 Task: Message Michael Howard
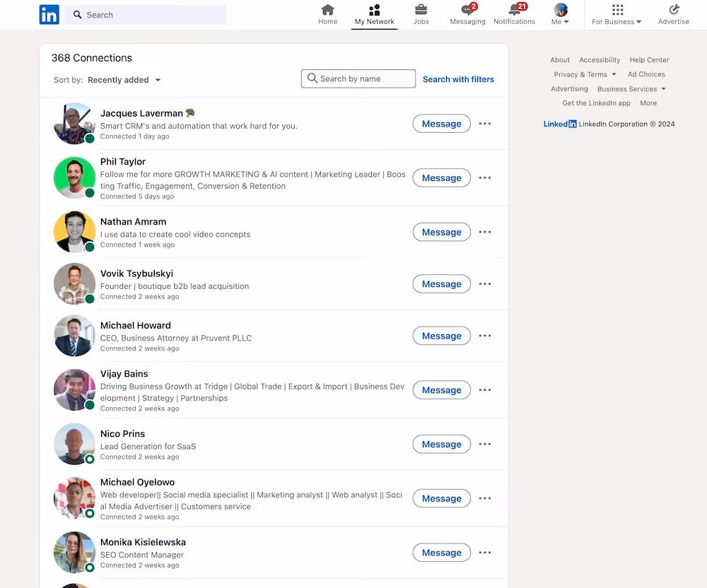[x=441, y=336]
